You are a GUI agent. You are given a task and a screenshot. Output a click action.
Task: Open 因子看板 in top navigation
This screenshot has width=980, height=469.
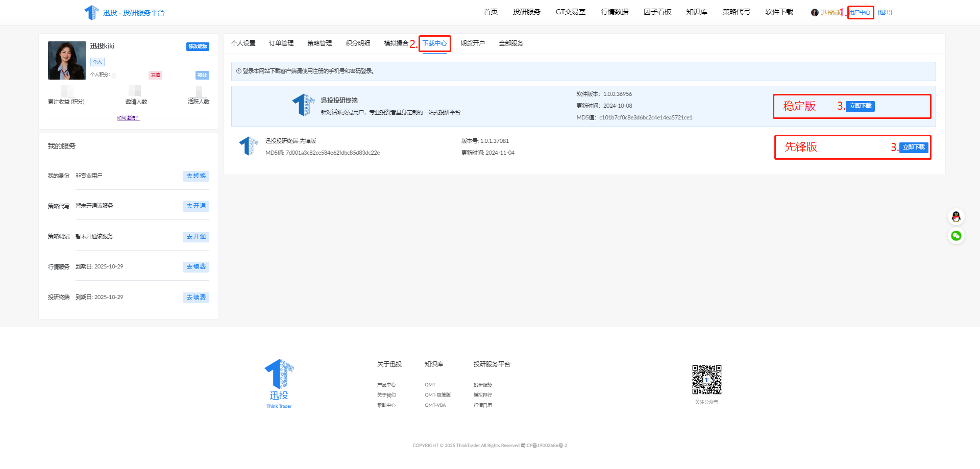pos(657,12)
